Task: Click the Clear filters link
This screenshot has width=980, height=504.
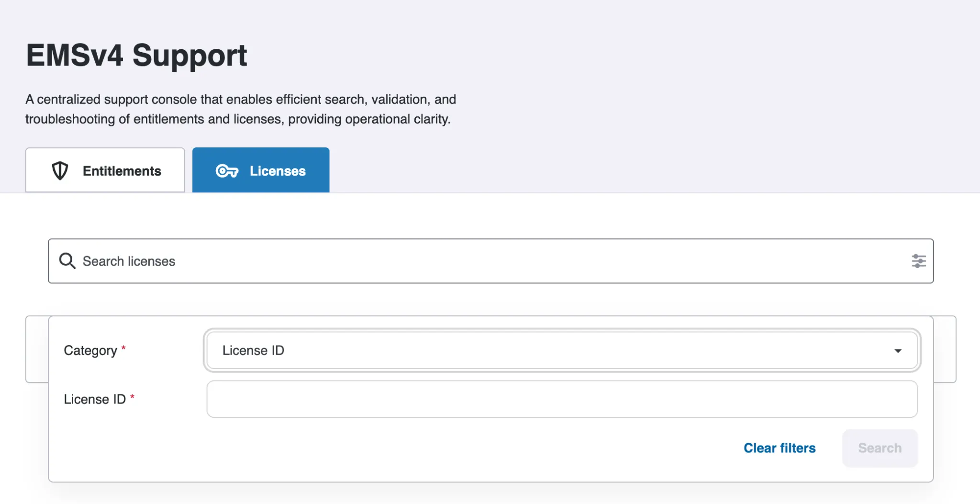Action: [x=780, y=448]
